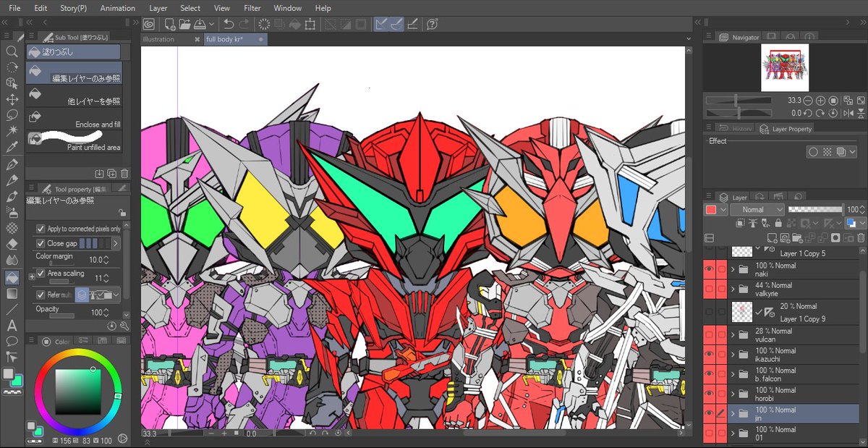The width and height of the screenshot is (868, 448).
Task: Select the Auto select magic wand tool
Action: [x=12, y=131]
